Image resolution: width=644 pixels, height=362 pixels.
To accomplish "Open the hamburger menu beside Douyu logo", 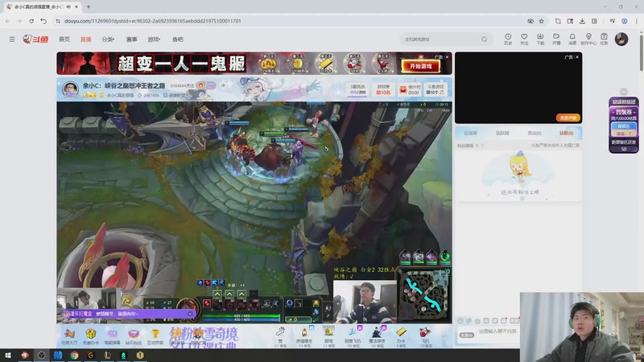I will point(12,39).
